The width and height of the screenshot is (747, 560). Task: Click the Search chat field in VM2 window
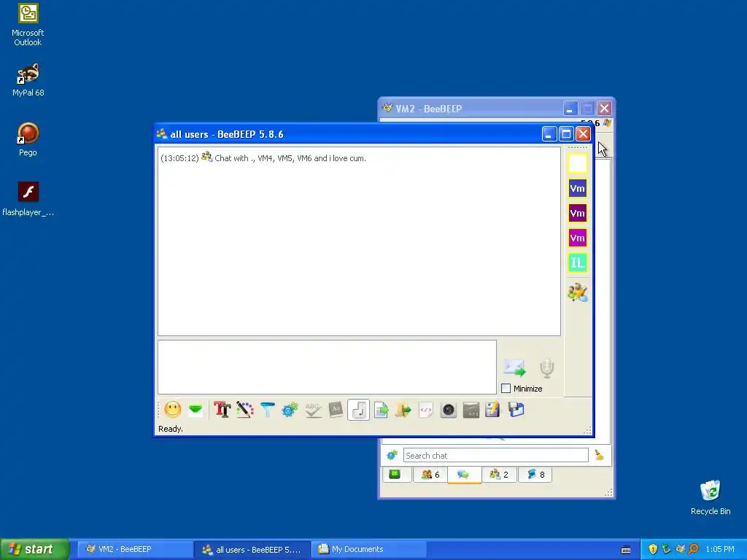[x=495, y=455]
